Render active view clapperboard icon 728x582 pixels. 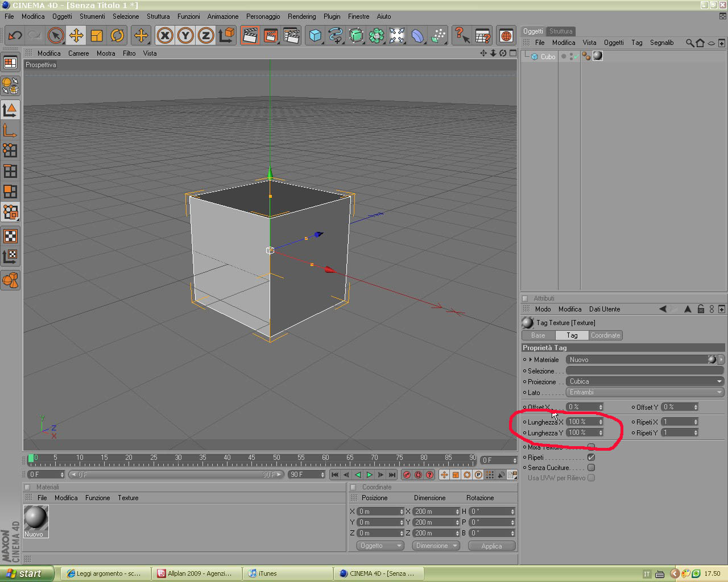click(250, 36)
